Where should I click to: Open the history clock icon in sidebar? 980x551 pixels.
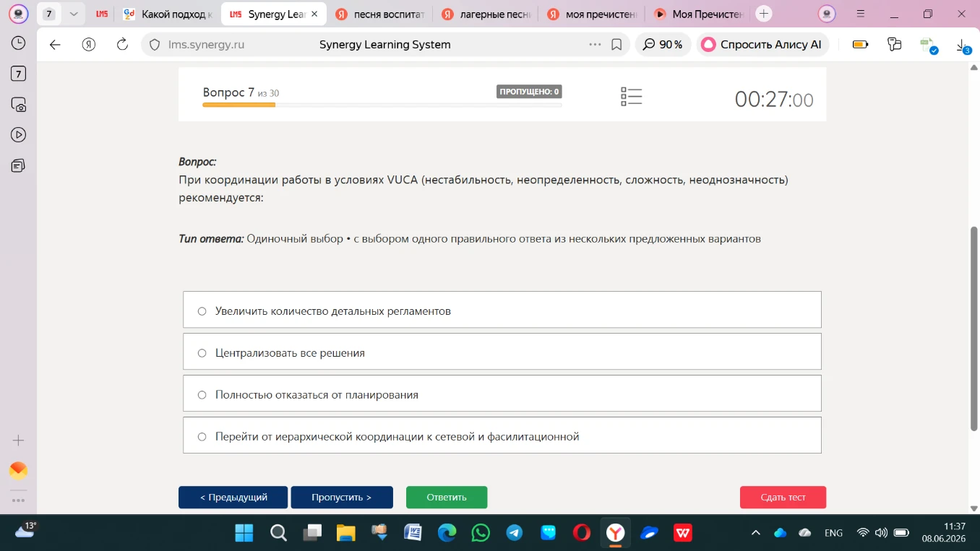click(x=19, y=43)
